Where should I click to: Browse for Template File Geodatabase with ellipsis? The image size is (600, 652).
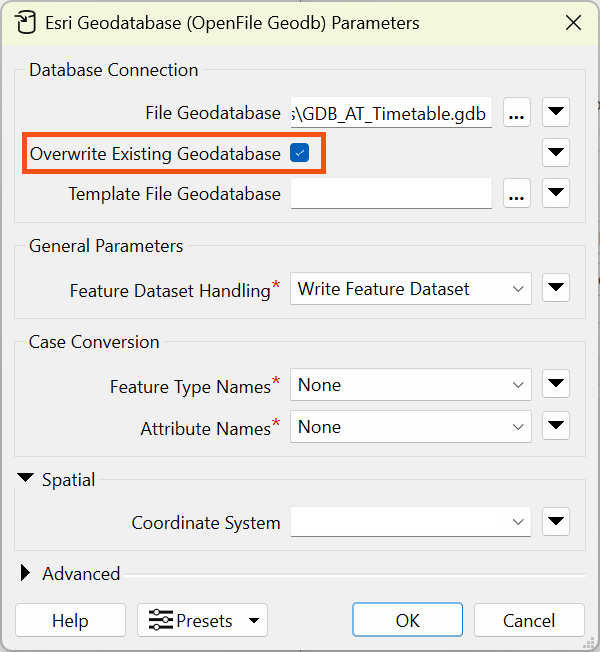coord(516,193)
